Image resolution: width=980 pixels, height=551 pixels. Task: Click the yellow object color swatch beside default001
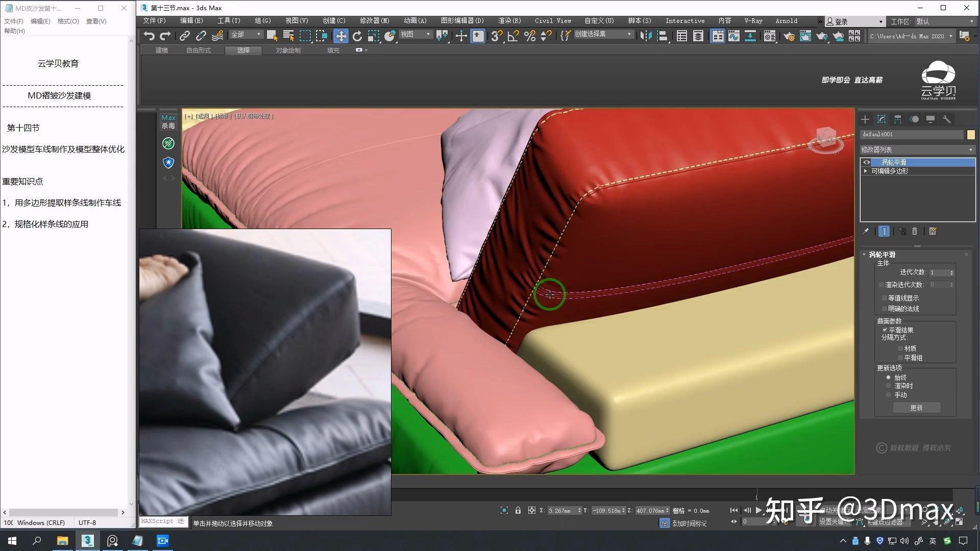pos(972,134)
